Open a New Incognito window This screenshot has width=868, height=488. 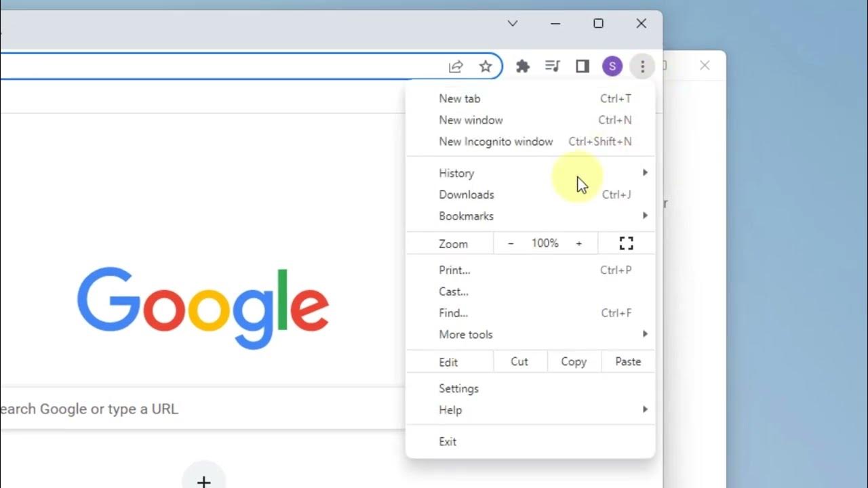530,142
